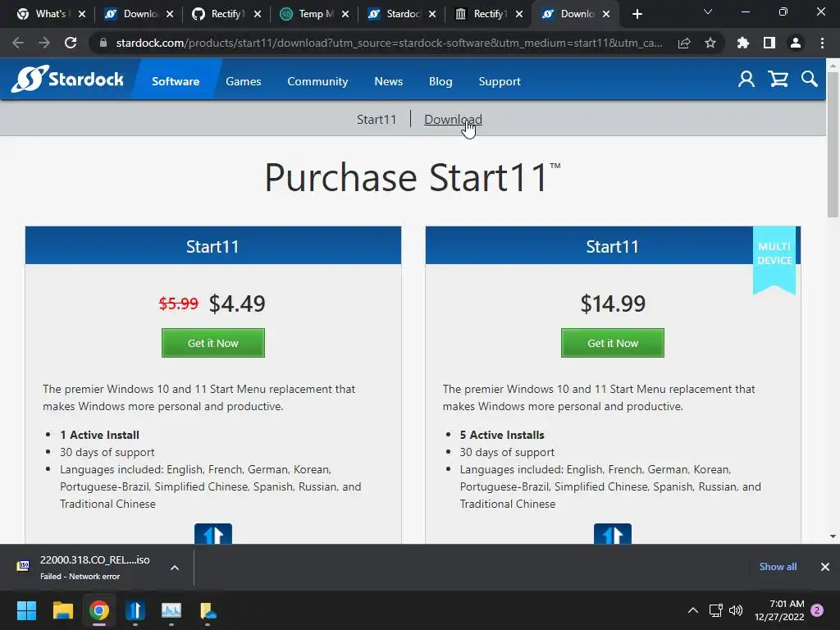The height and width of the screenshot is (630, 840).
Task: Click the volume speaker tray icon
Action: tap(736, 610)
